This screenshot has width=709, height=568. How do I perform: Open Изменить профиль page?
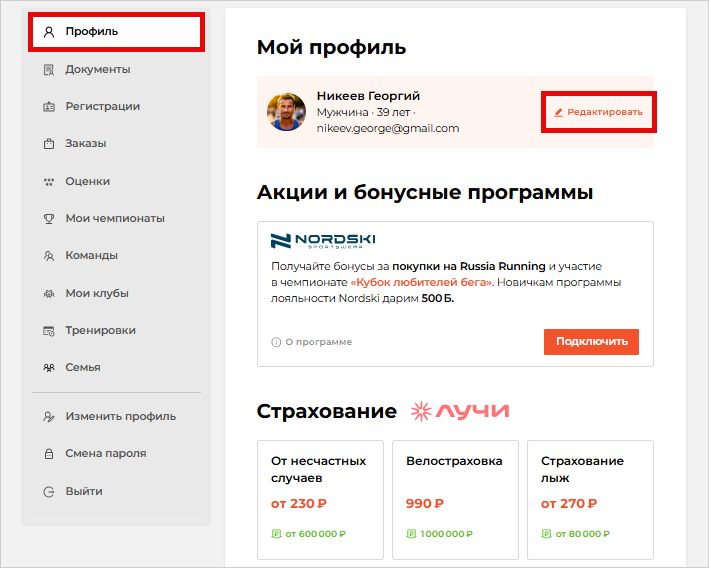[120, 417]
